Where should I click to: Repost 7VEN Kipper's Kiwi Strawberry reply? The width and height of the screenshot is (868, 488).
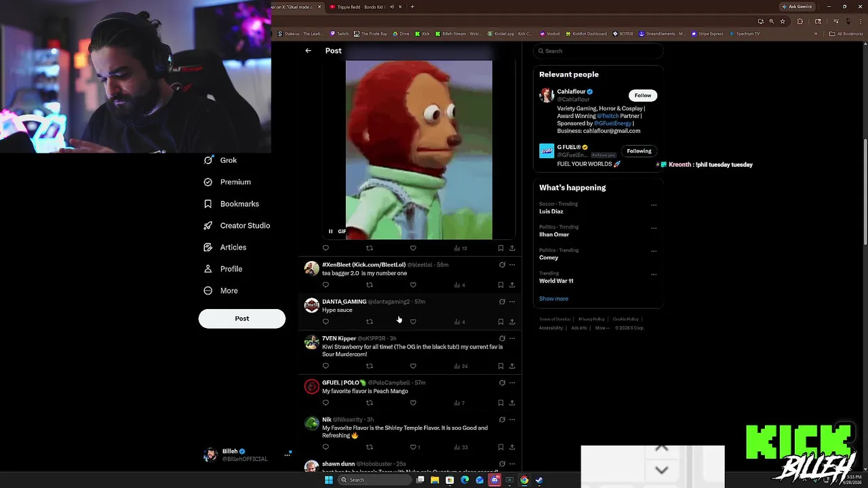point(370,366)
